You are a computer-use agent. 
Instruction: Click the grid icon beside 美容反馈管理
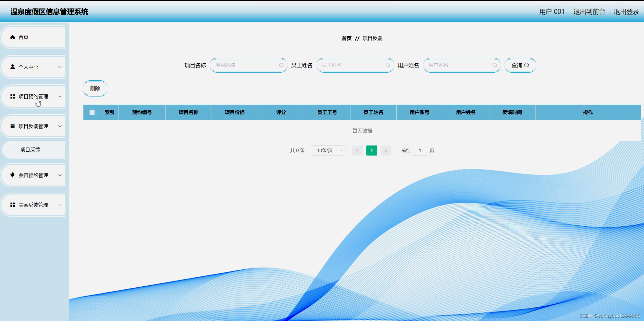tap(12, 205)
